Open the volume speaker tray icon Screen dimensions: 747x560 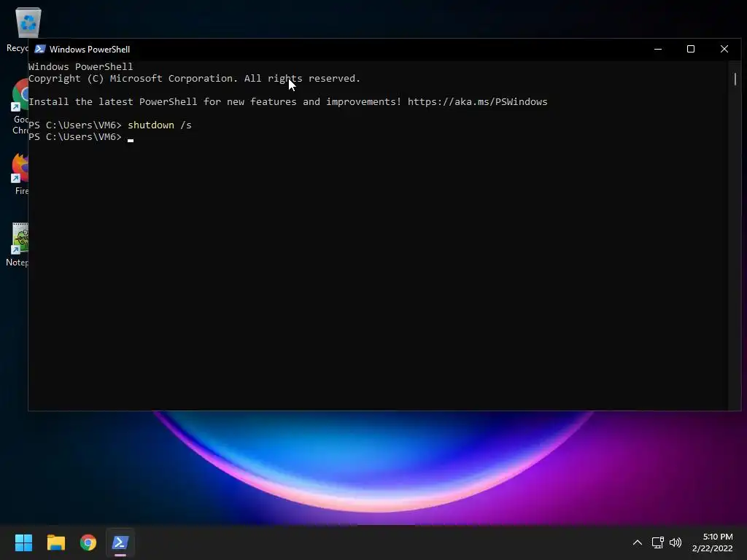point(676,542)
